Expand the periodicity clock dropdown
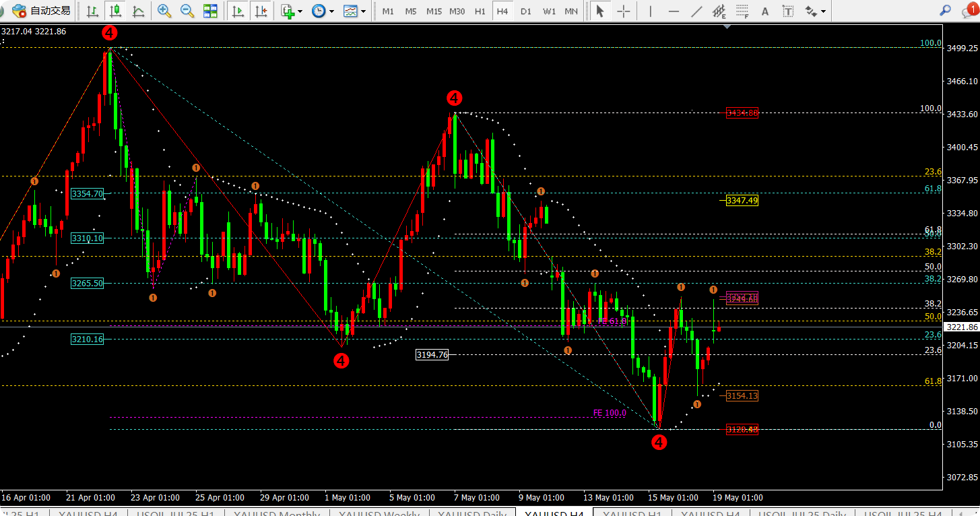Viewport: 980px width, 516px height. pos(322,11)
